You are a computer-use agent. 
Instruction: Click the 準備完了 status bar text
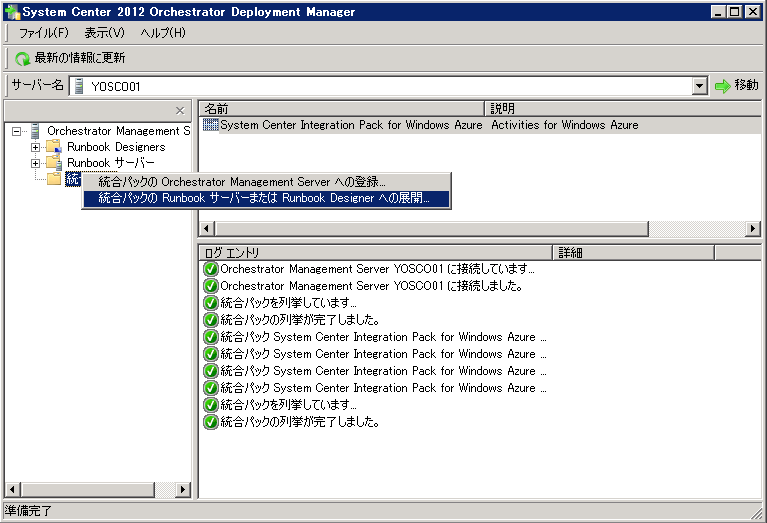(x=28, y=511)
